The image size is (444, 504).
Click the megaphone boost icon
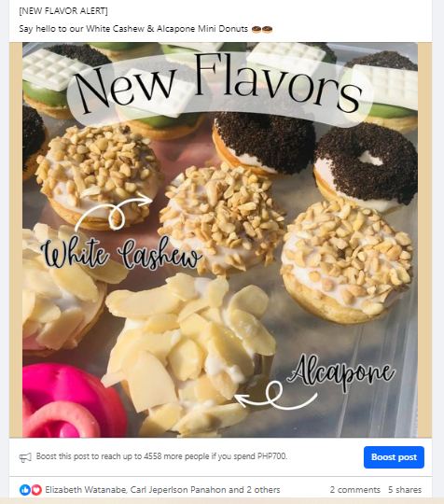(25, 457)
